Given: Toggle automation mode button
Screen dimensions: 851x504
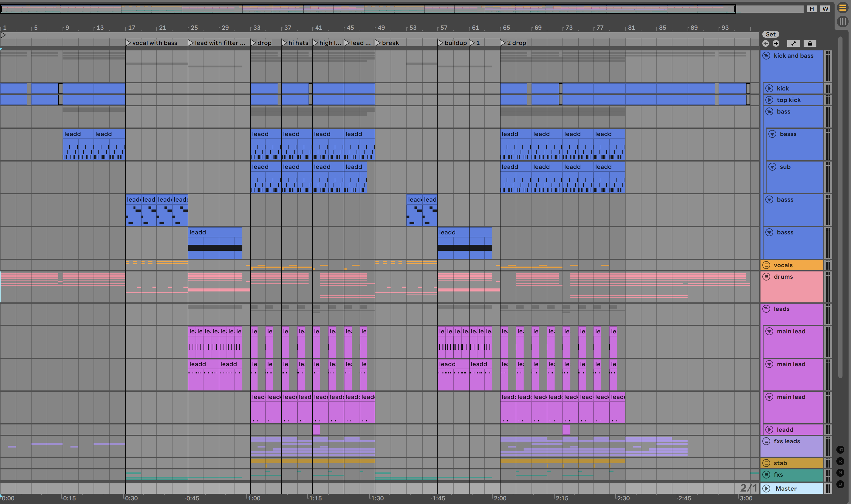Looking at the screenshot, I should pyautogui.click(x=793, y=43).
